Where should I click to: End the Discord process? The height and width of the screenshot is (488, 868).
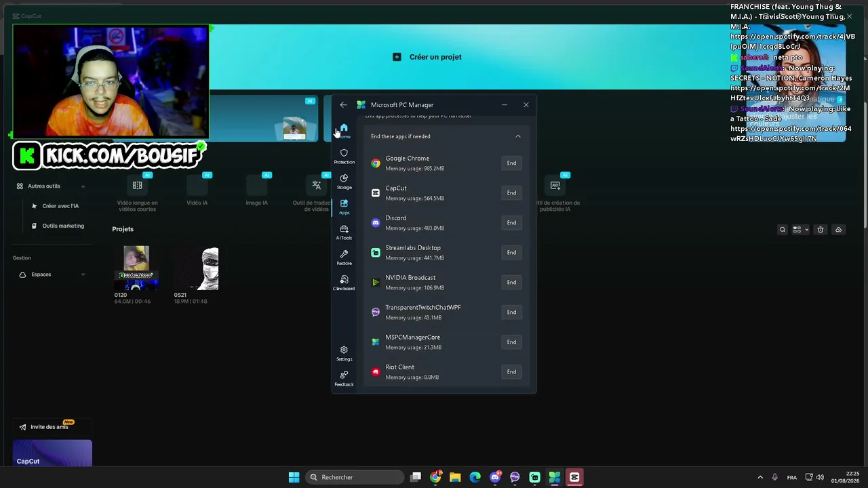tap(511, 223)
